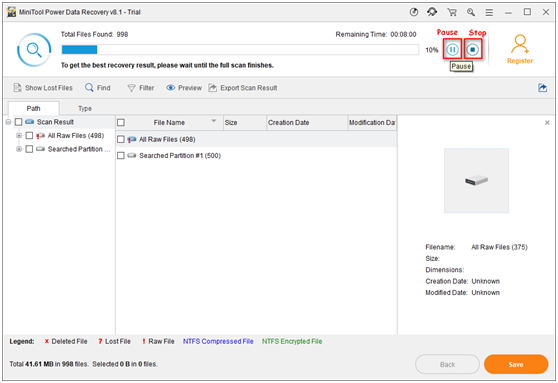
Task: Click NTFS Compressed File legend text
Action: [x=218, y=341]
